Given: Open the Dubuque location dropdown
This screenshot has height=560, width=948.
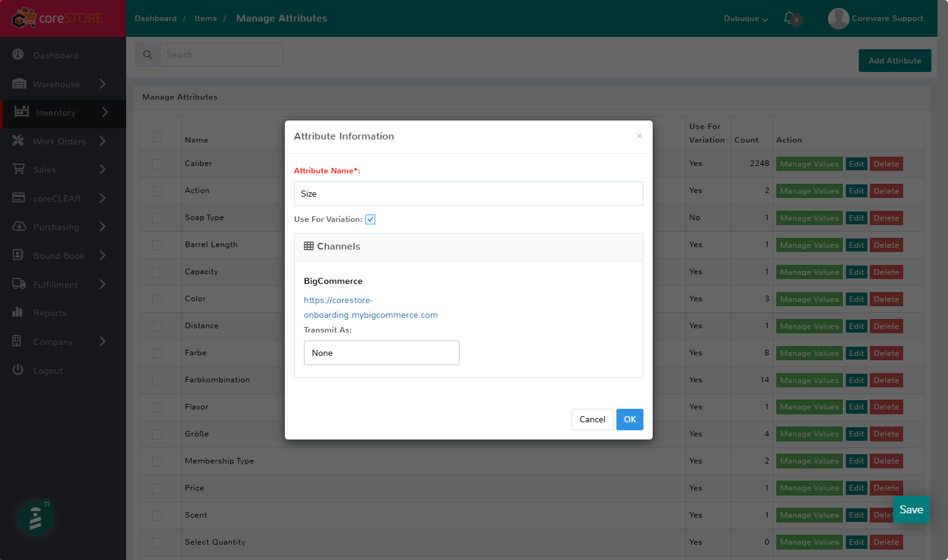Looking at the screenshot, I should tap(746, 18).
